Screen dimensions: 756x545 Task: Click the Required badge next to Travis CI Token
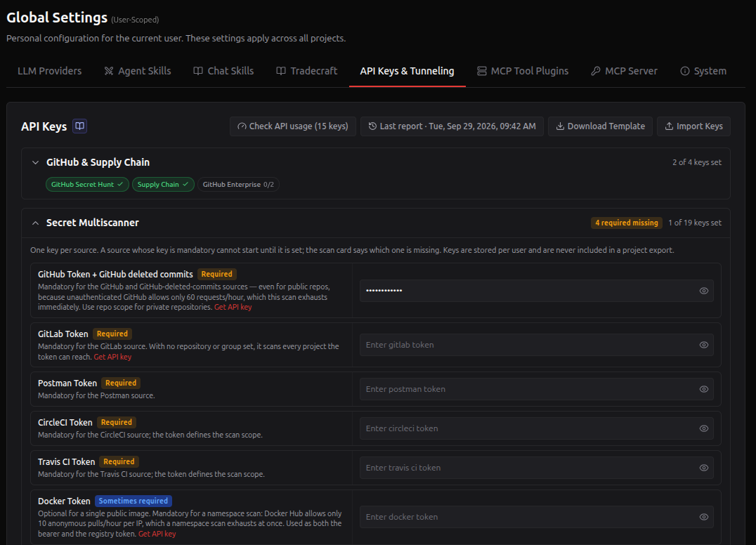(x=119, y=461)
